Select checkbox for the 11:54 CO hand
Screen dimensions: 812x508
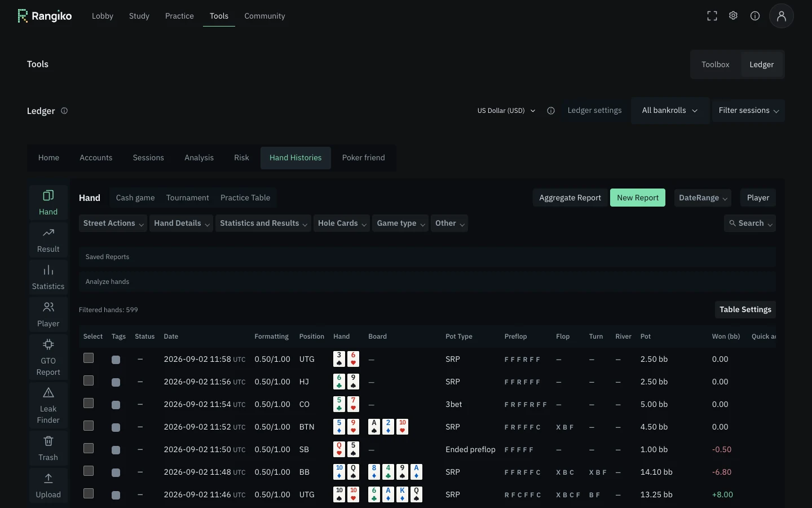click(x=89, y=403)
